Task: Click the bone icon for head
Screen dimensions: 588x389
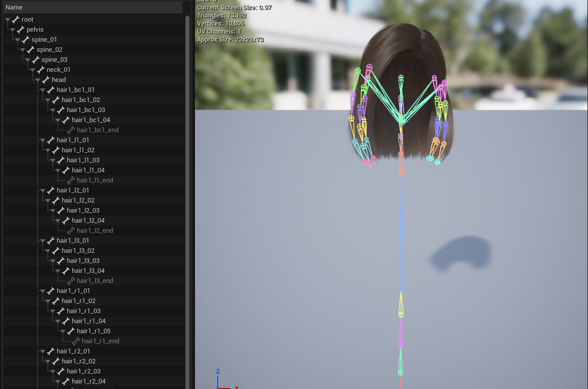Action: 46,80
